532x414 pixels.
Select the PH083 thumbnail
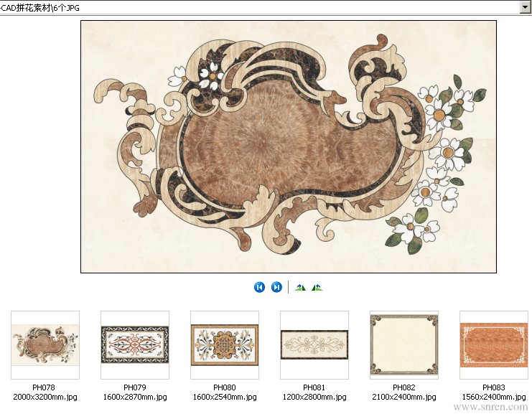click(x=494, y=345)
